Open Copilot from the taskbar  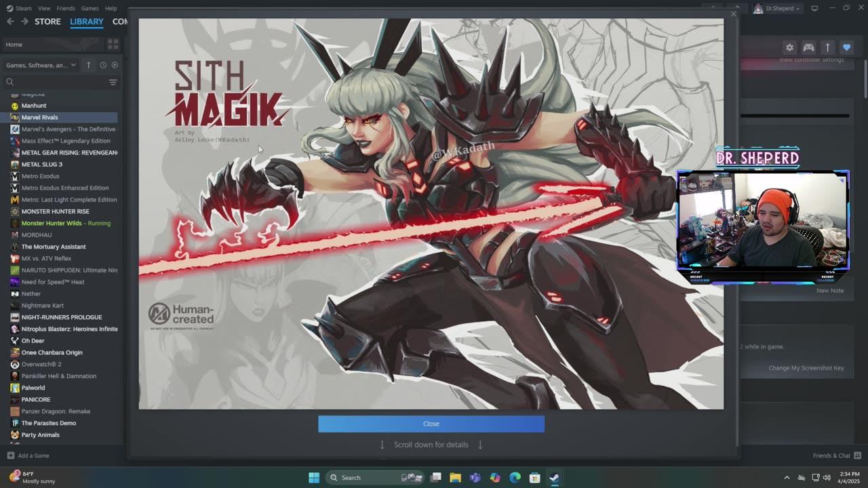click(495, 477)
